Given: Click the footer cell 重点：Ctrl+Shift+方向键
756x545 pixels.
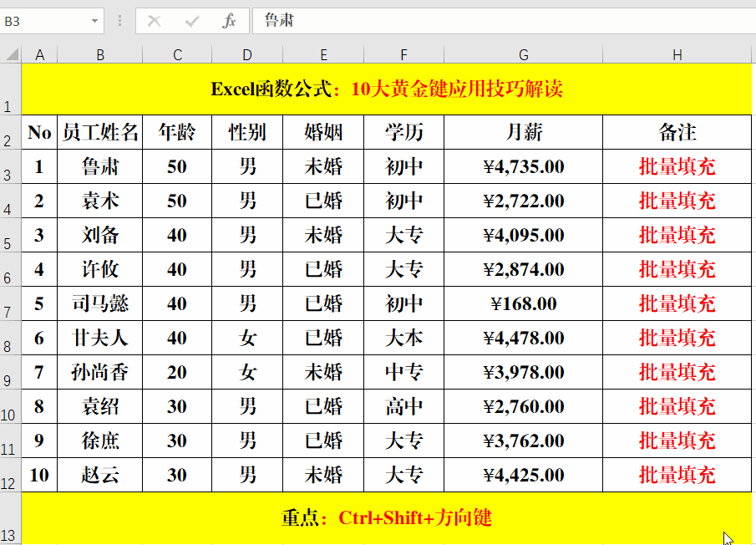Looking at the screenshot, I should pyautogui.click(x=387, y=518).
